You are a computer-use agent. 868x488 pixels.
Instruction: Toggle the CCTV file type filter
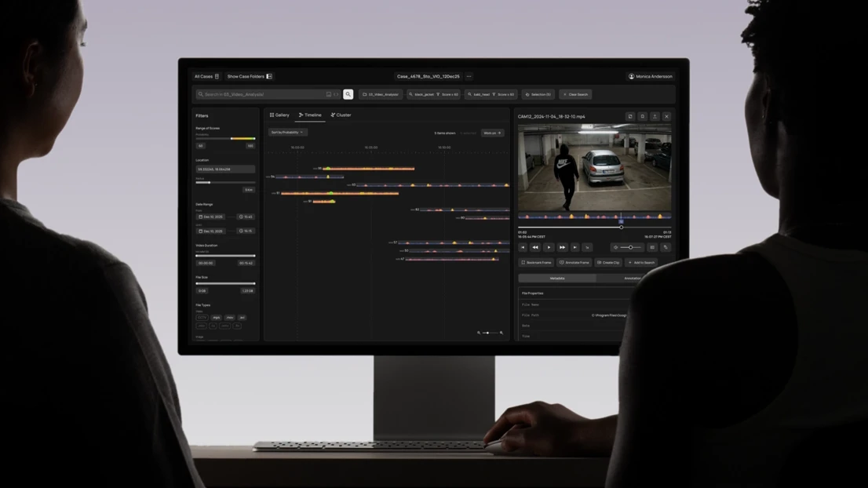click(x=202, y=318)
